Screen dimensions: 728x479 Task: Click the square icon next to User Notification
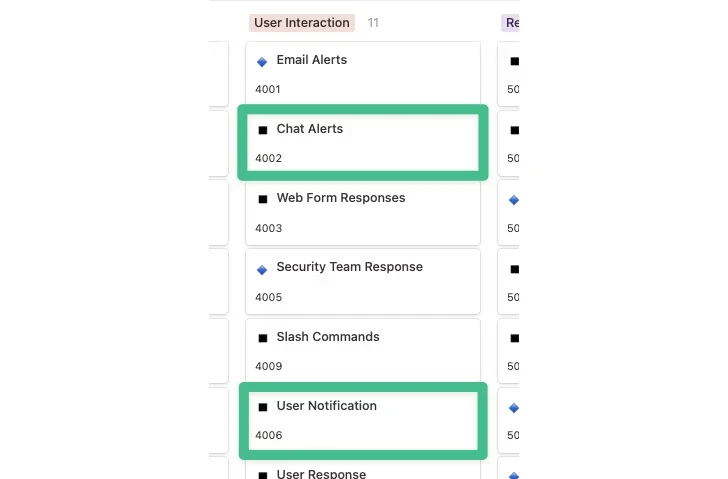click(263, 407)
